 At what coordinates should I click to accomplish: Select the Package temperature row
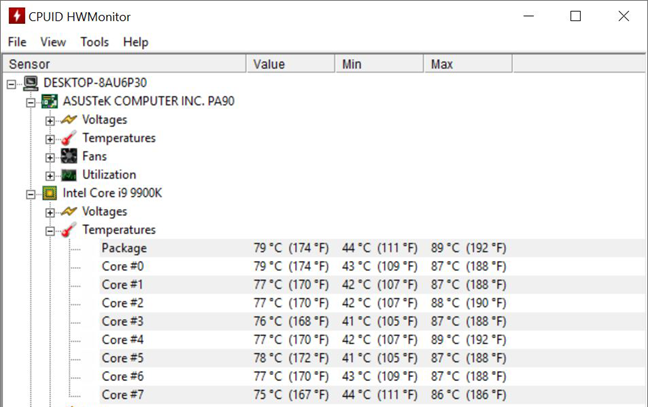[x=372, y=248]
